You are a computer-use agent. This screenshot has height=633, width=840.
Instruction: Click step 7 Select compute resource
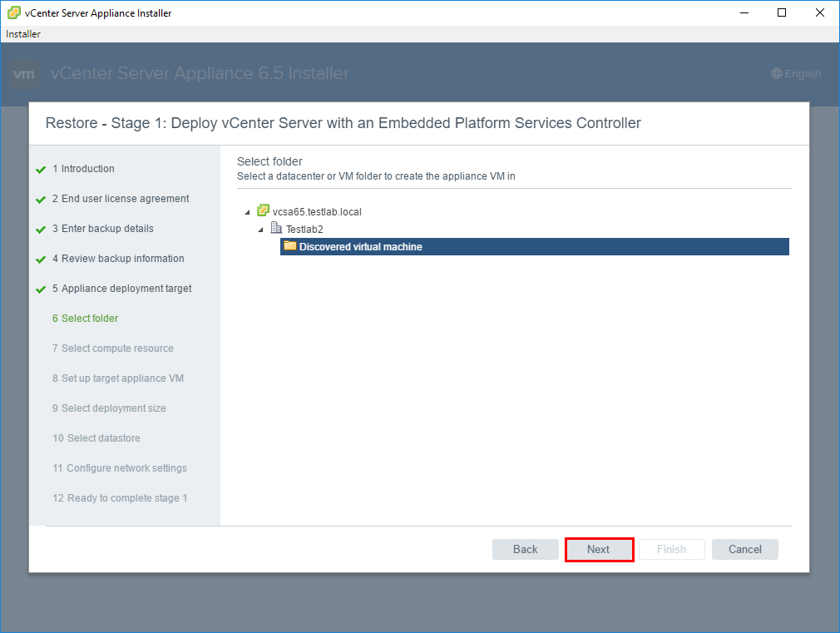tap(113, 349)
